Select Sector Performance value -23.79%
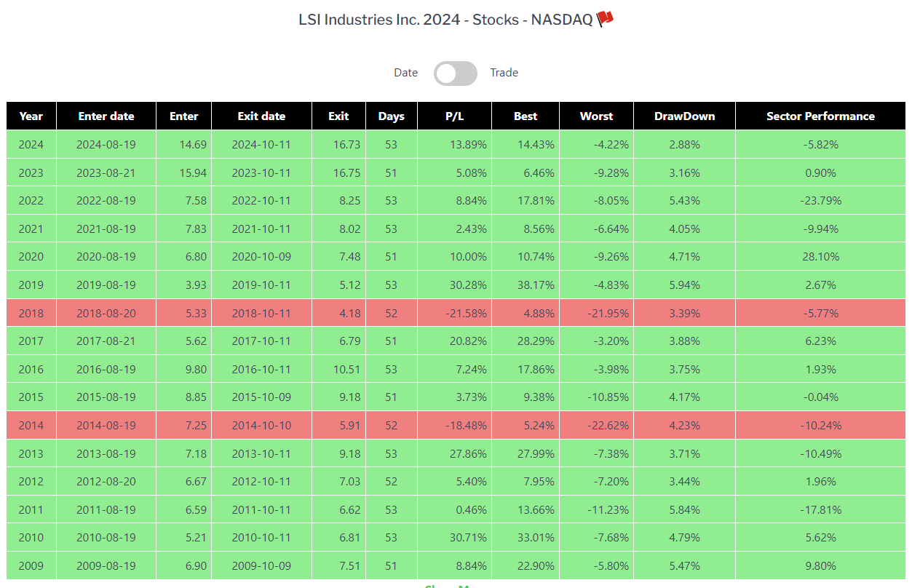 pyautogui.click(x=821, y=201)
